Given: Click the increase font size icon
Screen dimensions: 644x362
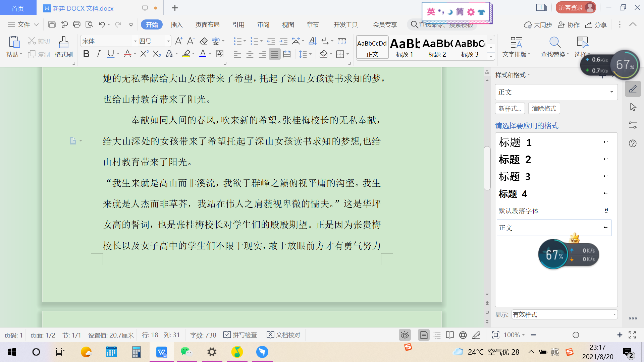Looking at the screenshot, I should pyautogui.click(x=179, y=41).
